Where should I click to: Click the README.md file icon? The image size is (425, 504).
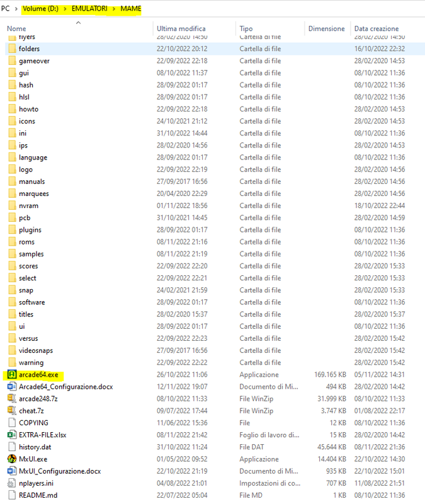pyautogui.click(x=12, y=495)
